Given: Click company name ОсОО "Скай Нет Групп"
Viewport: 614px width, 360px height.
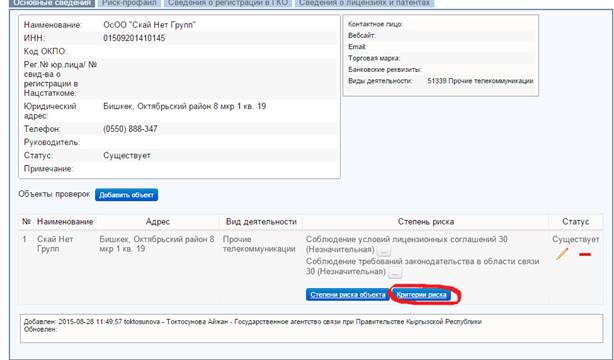Looking at the screenshot, I should 150,25.
